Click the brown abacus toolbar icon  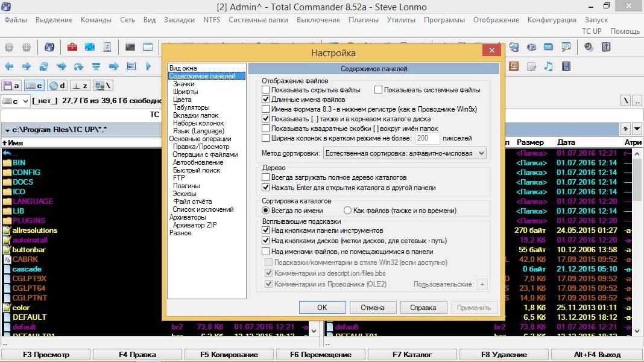pos(514,66)
